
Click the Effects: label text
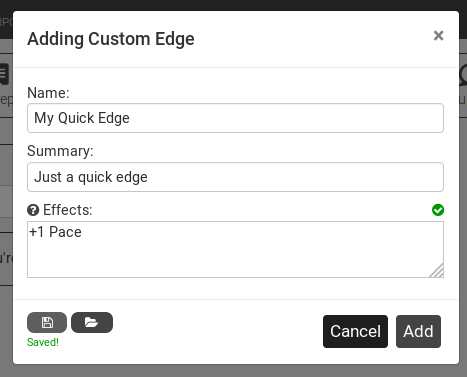68,210
